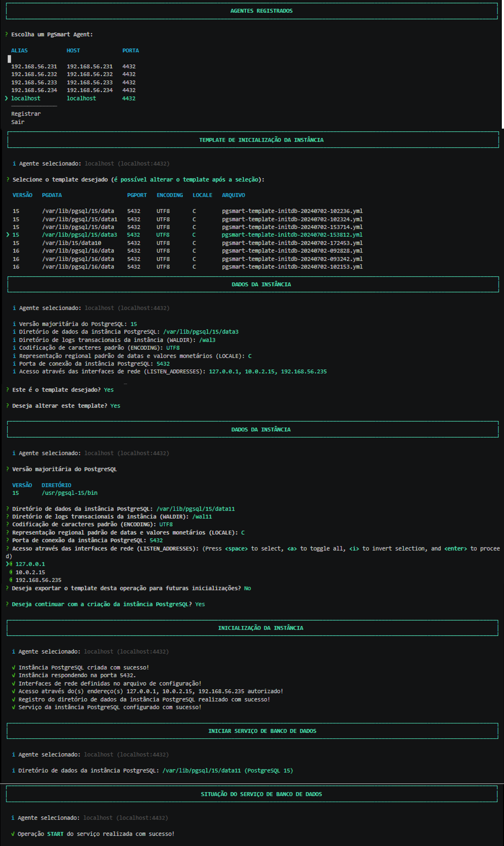Choose the Sair option
Screen dimensions: 504x846
coord(18,122)
